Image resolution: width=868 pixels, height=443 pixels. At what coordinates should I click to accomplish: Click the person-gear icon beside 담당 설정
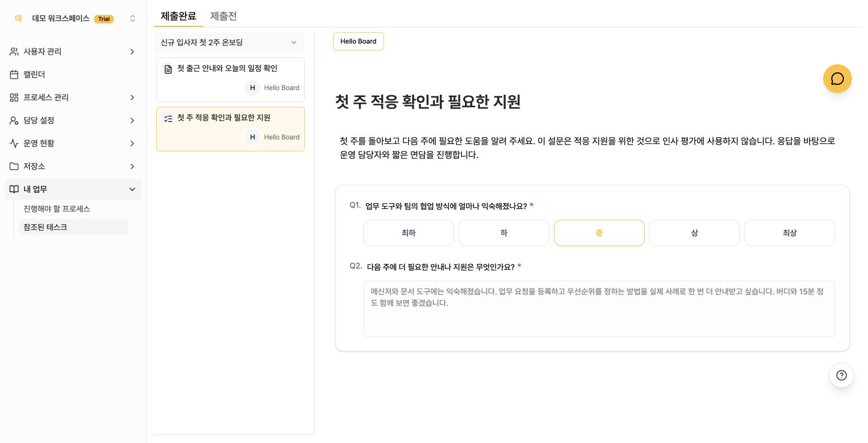14,121
